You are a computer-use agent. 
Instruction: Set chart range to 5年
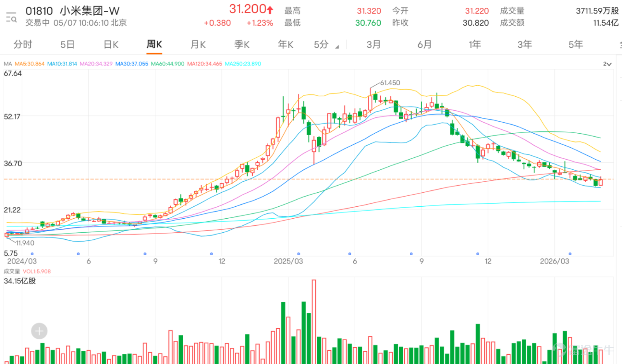[x=576, y=44]
